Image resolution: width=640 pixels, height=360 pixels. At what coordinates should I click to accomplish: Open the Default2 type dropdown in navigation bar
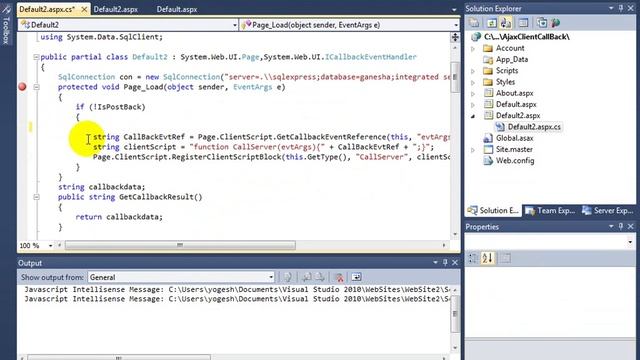click(235, 25)
